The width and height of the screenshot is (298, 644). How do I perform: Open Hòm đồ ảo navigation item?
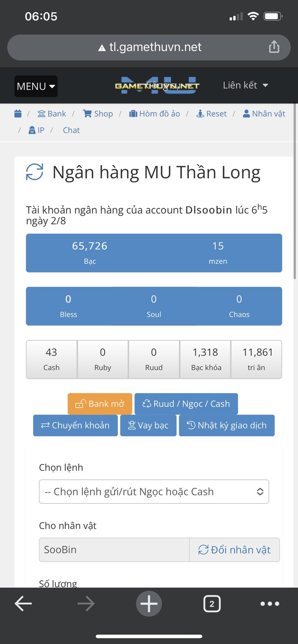click(155, 113)
